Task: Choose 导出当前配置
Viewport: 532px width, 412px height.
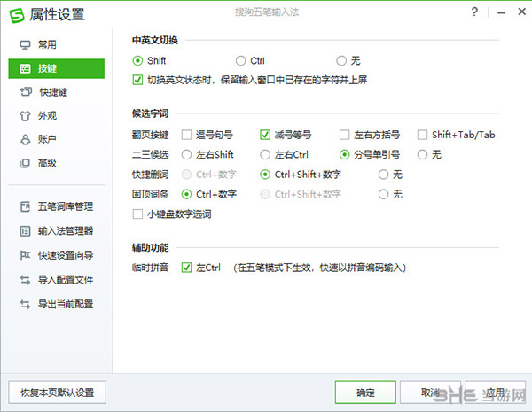Action: tap(57, 304)
